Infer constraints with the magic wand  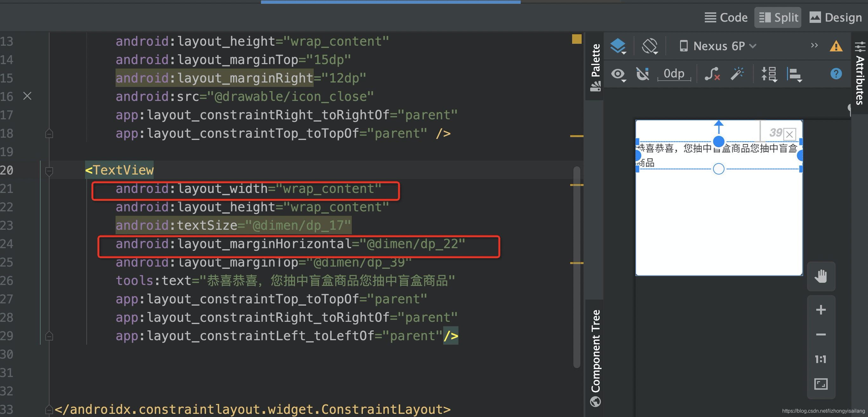(738, 73)
